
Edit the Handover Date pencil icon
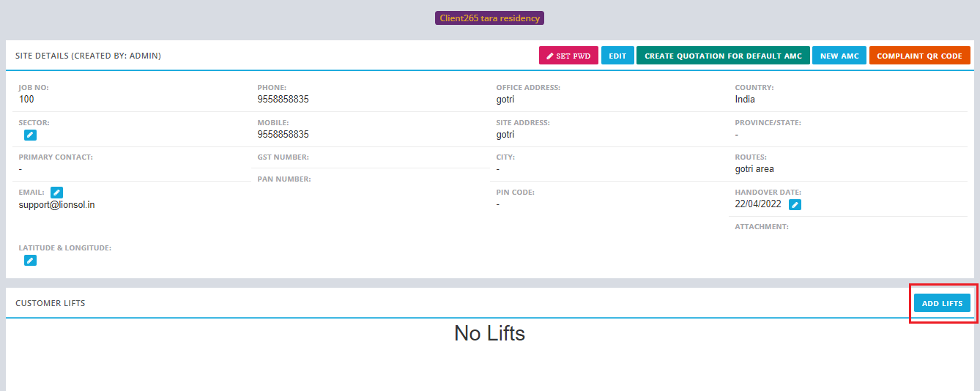coord(795,205)
